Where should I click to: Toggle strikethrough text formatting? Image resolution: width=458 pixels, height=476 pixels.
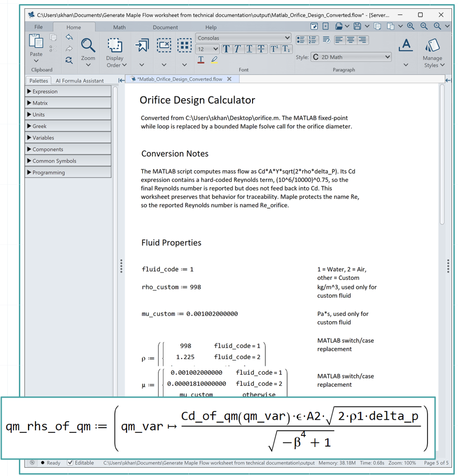pyautogui.click(x=261, y=49)
